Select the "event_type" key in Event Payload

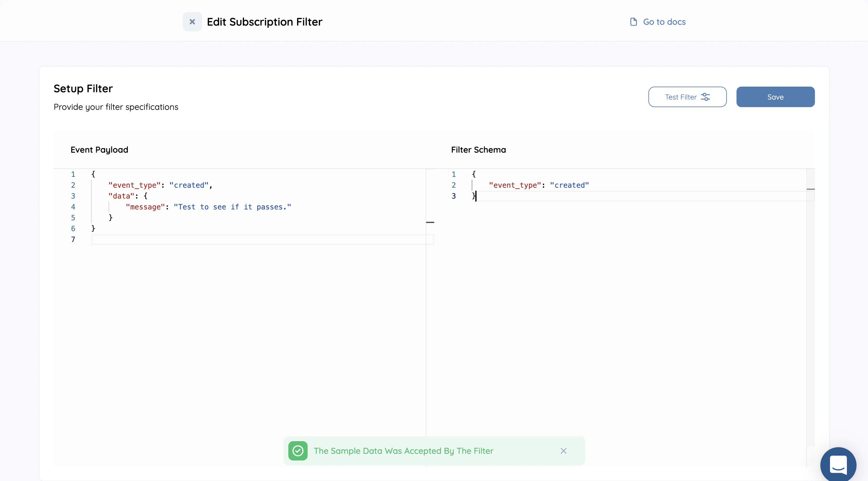point(134,185)
